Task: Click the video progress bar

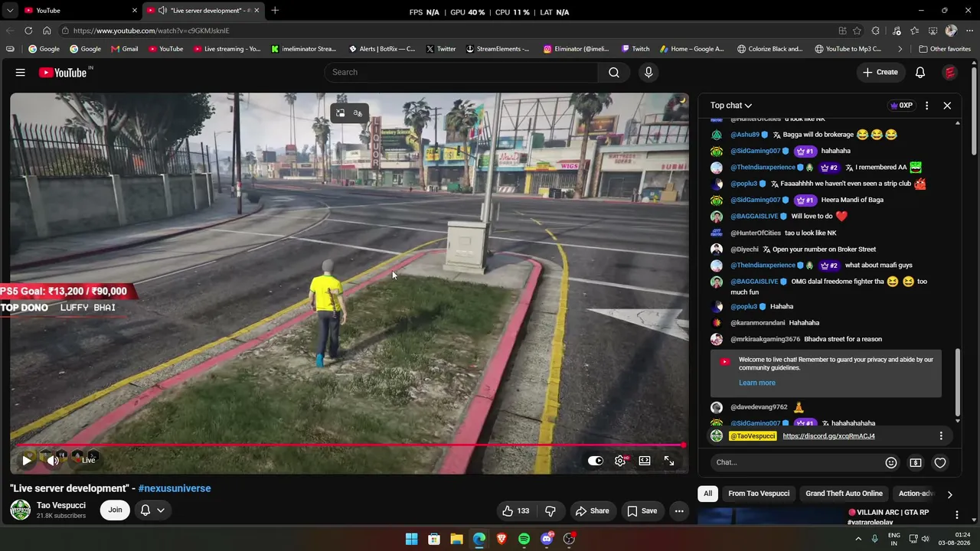Action: coord(349,445)
